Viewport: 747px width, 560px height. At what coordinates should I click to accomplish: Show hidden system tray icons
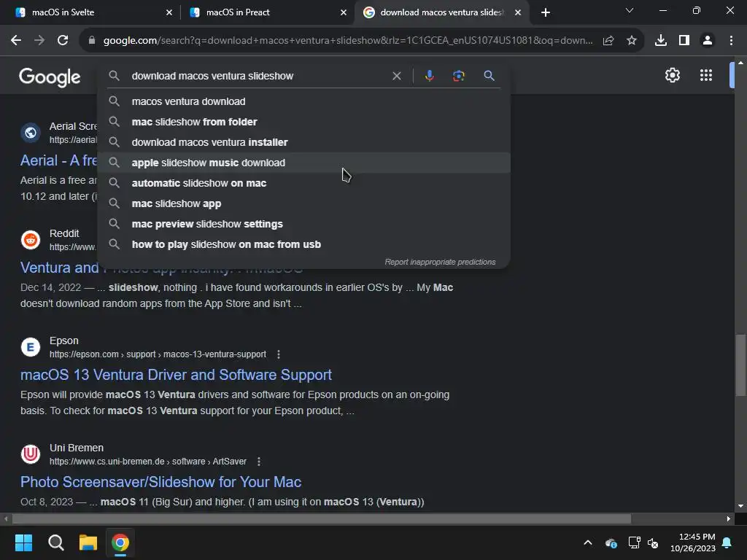pyautogui.click(x=588, y=542)
